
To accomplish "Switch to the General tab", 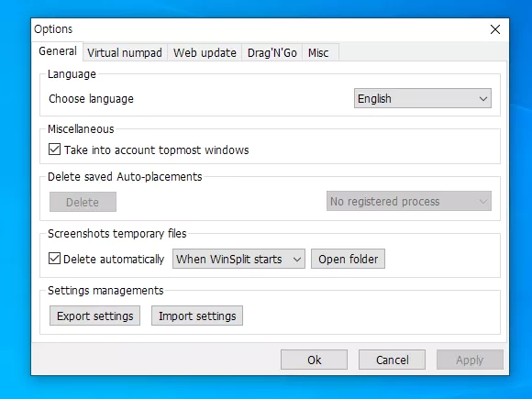I will tap(58, 51).
